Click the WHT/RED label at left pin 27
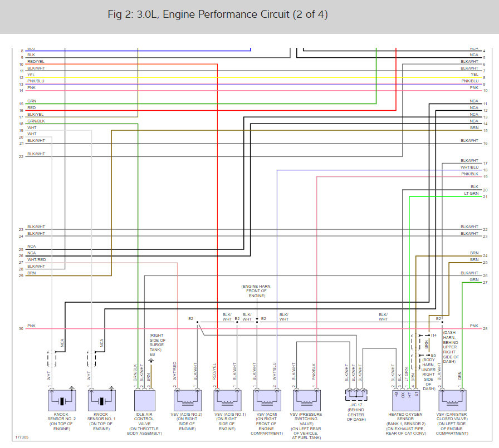 pos(37,260)
